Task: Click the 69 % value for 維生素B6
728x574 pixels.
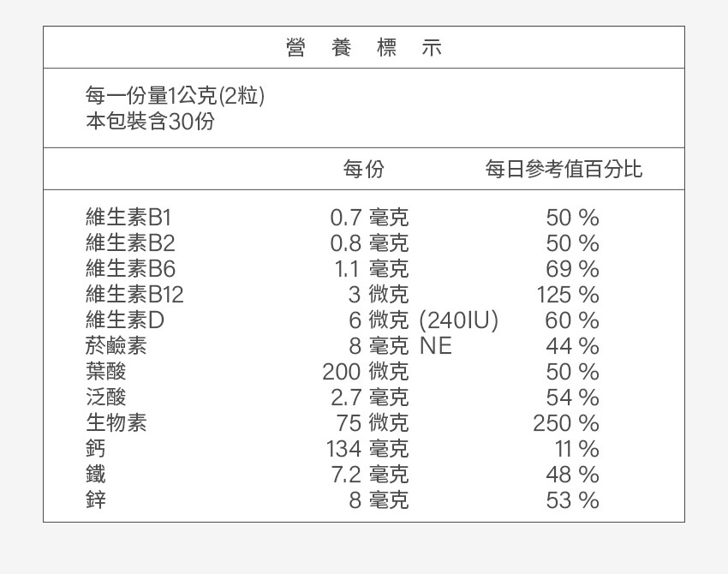Action: tap(572, 269)
